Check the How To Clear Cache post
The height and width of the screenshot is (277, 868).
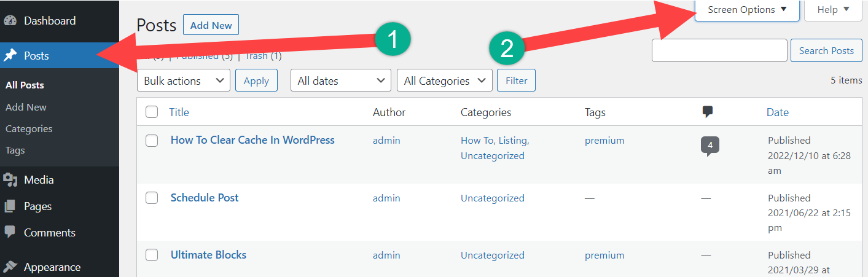tap(152, 141)
